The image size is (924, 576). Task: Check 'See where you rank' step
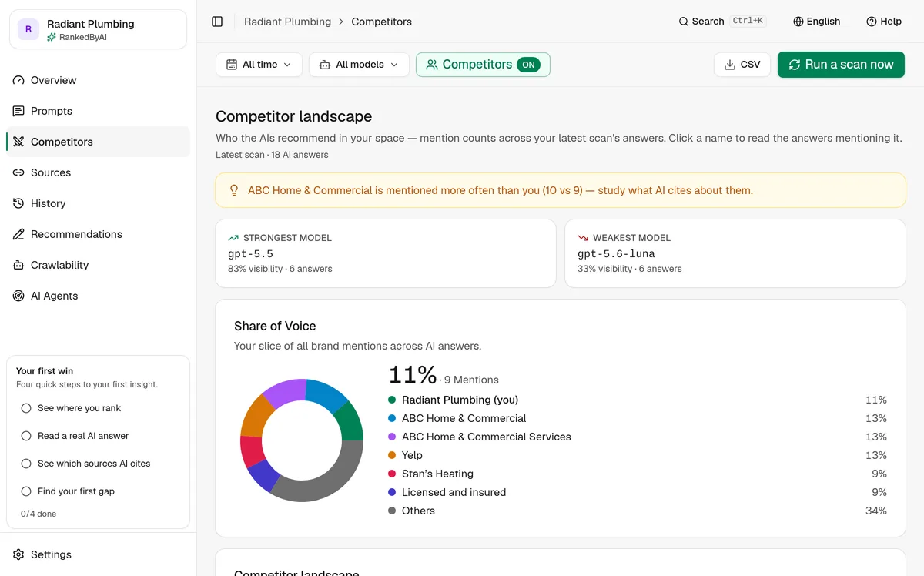coord(27,408)
